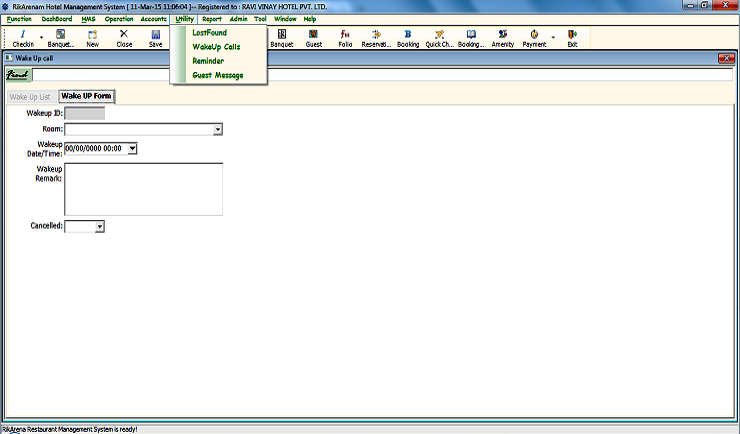
Task: Click inside the Wakeup Remark text box
Action: 143,189
